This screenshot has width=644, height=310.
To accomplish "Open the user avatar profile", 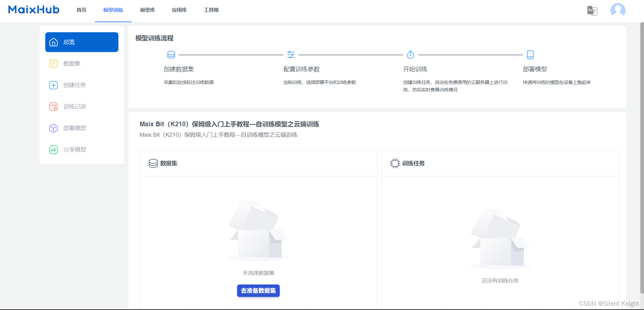I will [618, 10].
